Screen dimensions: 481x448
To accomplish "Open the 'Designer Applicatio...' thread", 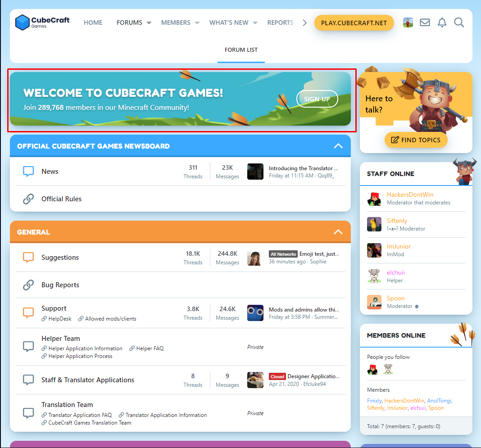I will coord(313,376).
